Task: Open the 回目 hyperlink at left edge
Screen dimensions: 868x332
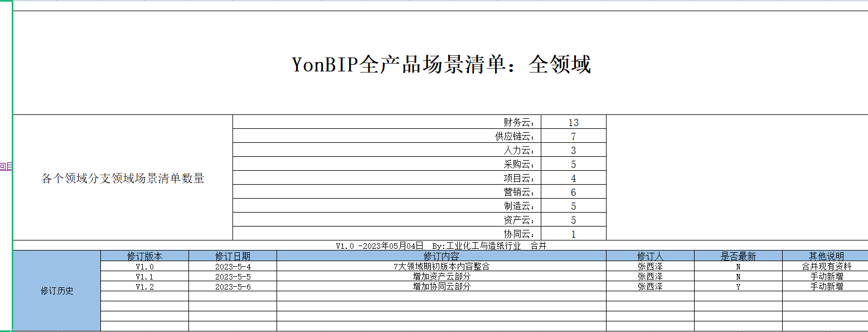Action: click(x=6, y=166)
